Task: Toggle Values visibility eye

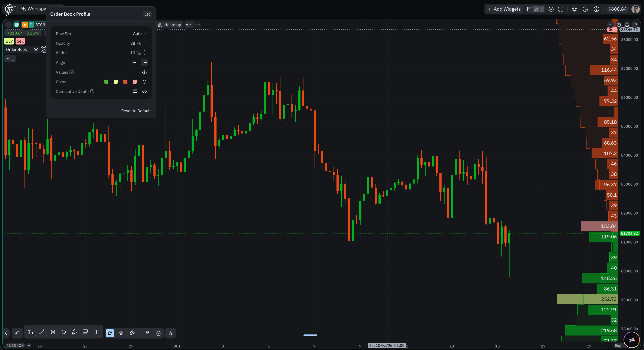Action: pos(144,72)
